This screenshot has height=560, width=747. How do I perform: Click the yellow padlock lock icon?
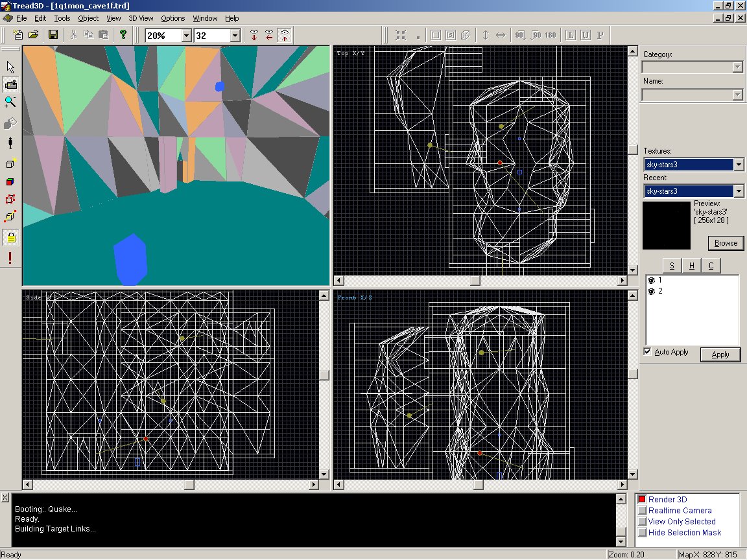[x=10, y=238]
